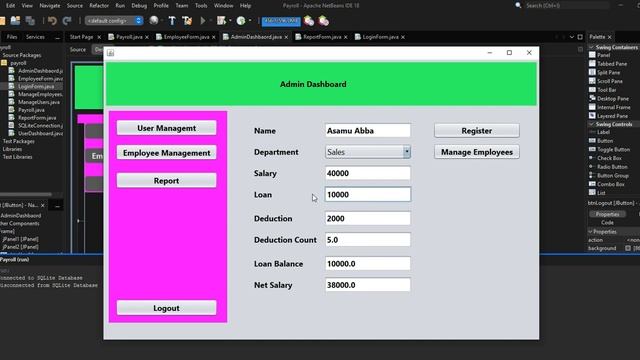Open the Refactor menu
640x360 pixels.
click(99, 6)
